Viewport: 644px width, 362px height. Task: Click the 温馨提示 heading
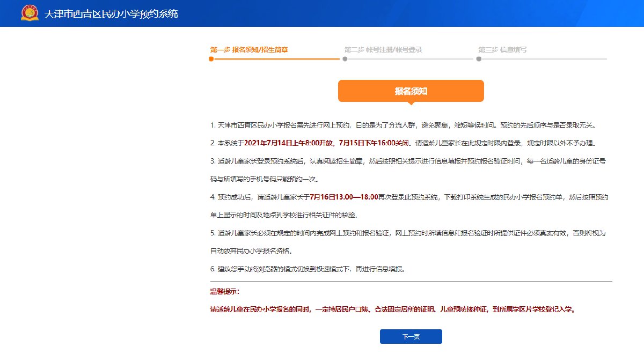[225, 292]
